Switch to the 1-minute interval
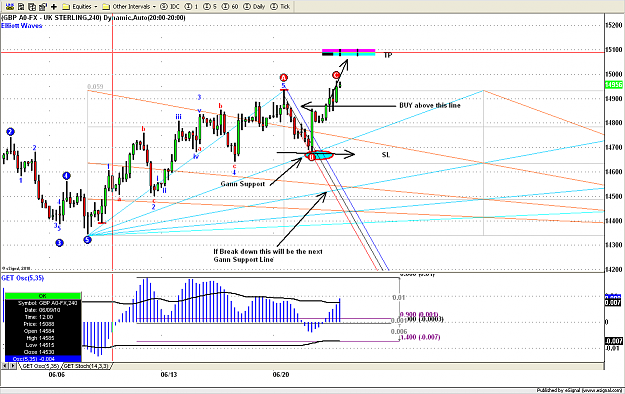 [x=191, y=6]
